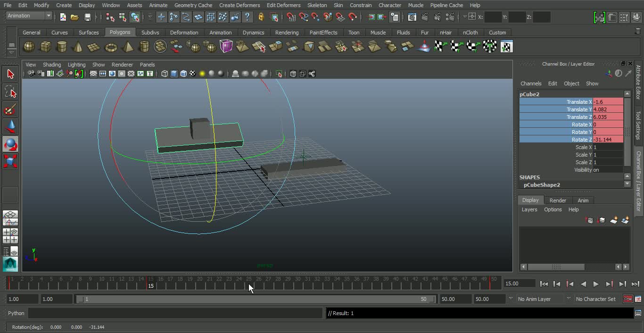Go to end of playback range
The height and width of the screenshot is (333, 644).
(636, 284)
